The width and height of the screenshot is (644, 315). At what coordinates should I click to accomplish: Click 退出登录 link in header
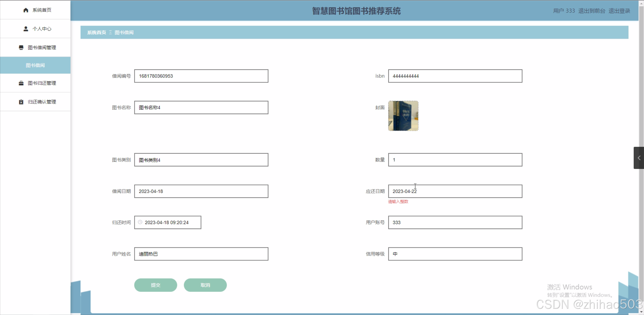tap(619, 11)
